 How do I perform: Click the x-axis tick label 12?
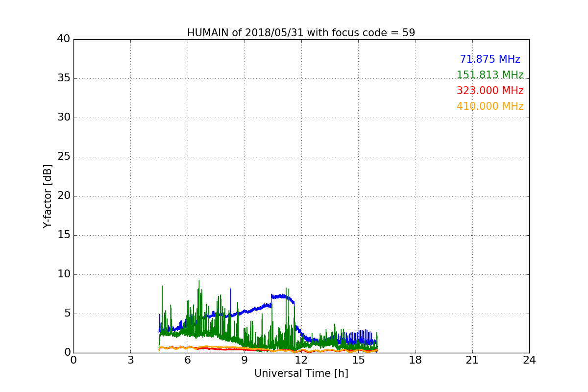click(301, 360)
